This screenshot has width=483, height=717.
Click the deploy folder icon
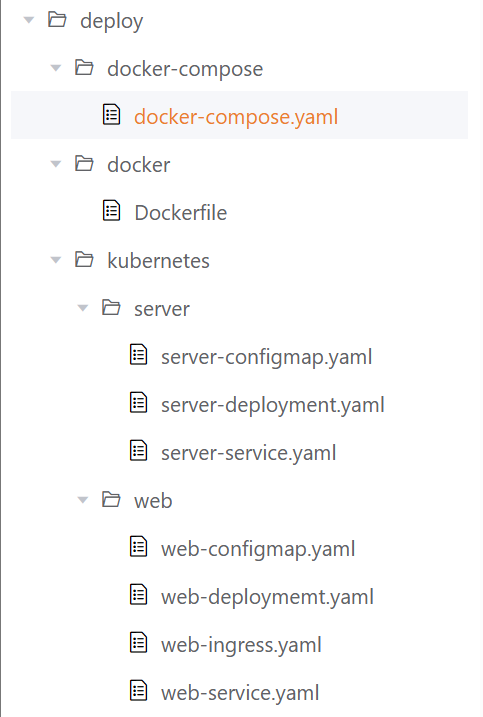tap(57, 20)
